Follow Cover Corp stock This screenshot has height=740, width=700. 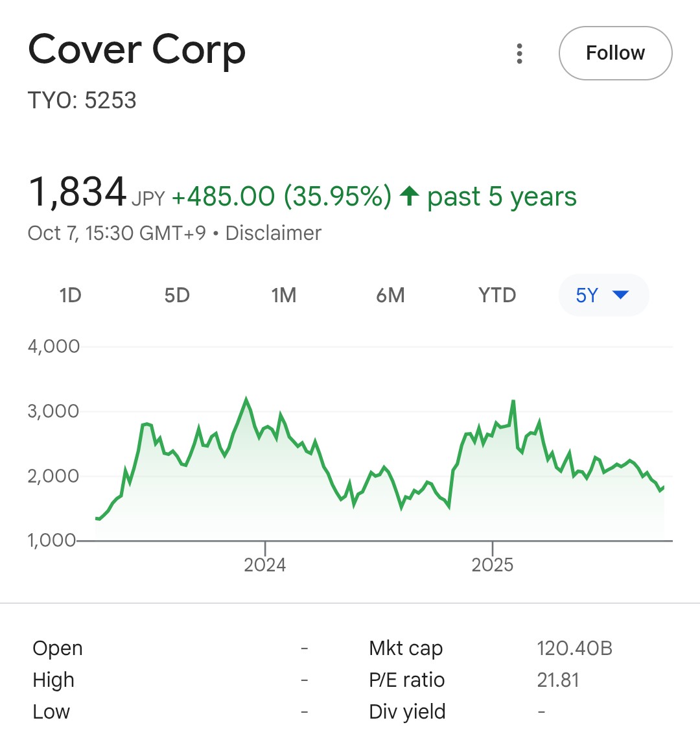pos(615,53)
